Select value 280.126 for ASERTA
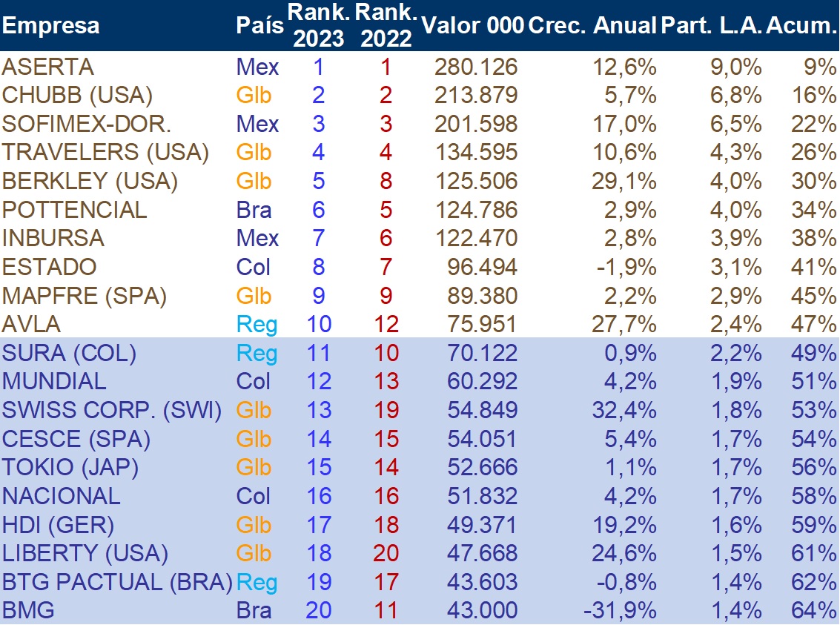Screen dimensions: 840x625 [x=476, y=67]
